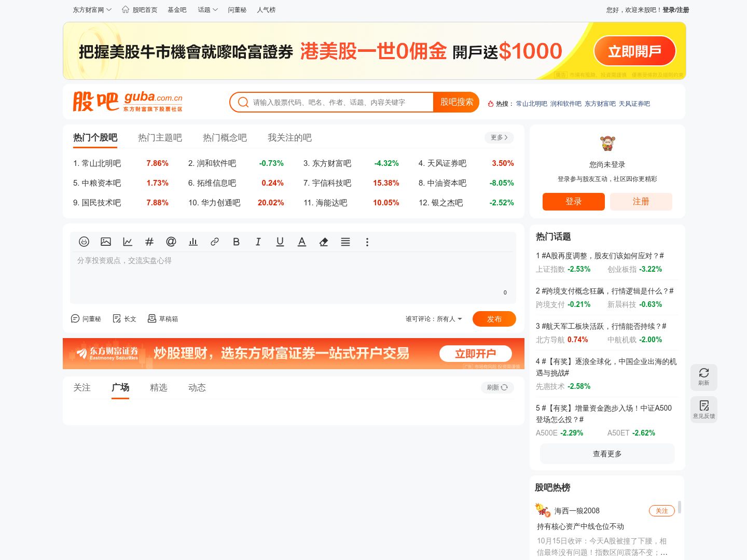The height and width of the screenshot is (560, 747).
Task: Click the 股吧搜索 button
Action: [457, 102]
